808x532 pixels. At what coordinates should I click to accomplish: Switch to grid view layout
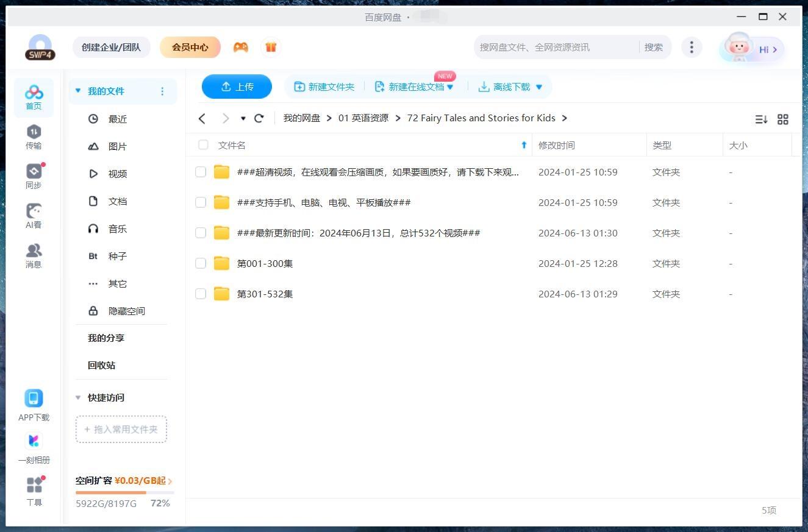[x=783, y=119]
